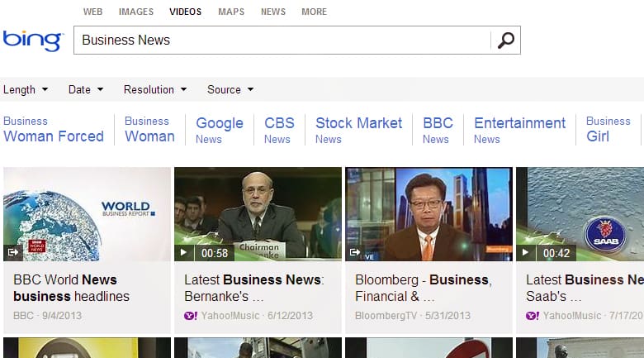Click Yahoo icon beside Saab video source

[532, 316]
